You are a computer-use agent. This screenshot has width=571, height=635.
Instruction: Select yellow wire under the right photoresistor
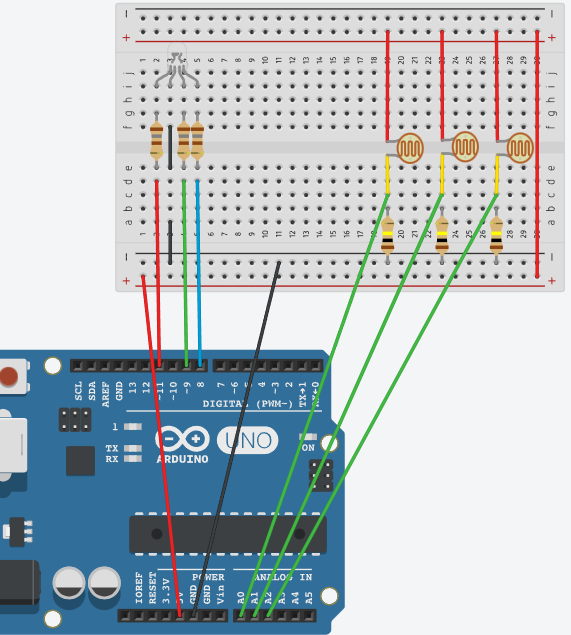(x=497, y=175)
